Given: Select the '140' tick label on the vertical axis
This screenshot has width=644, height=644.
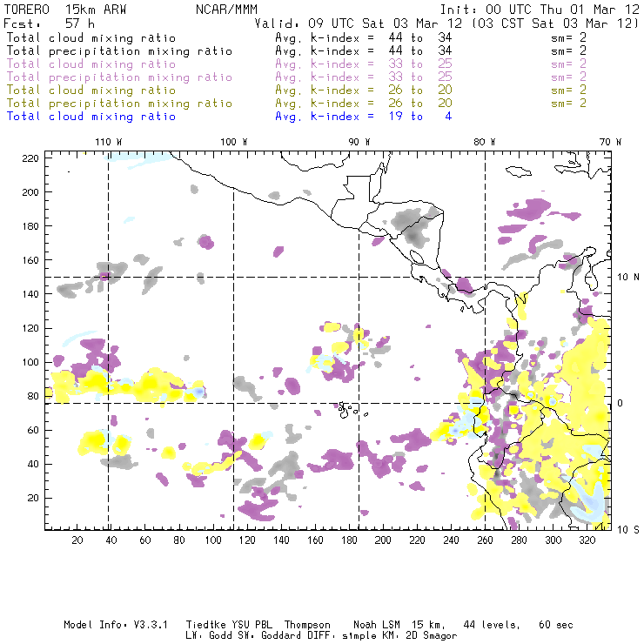Looking at the screenshot, I should (x=30, y=294).
